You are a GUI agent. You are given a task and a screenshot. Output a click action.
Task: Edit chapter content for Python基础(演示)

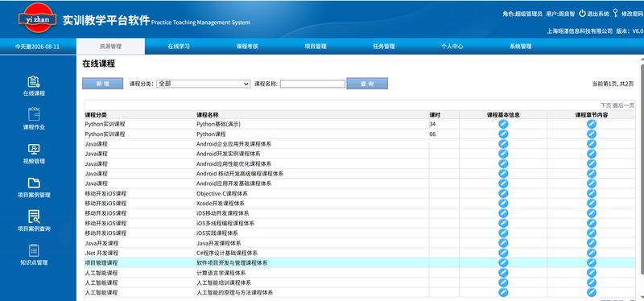592,124
